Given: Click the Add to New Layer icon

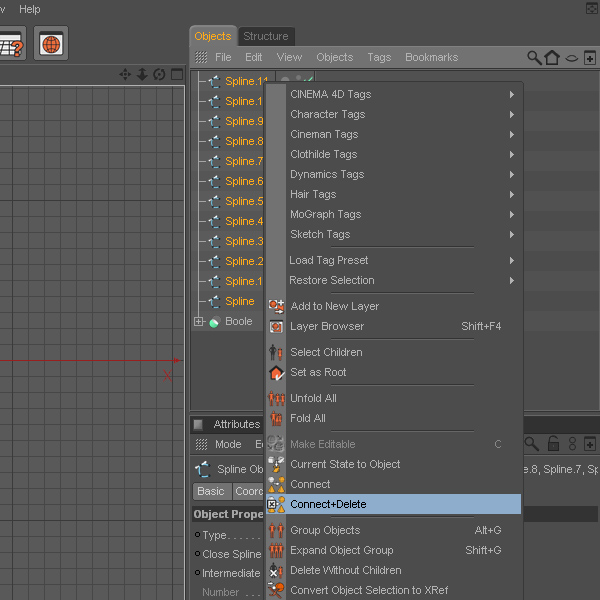Looking at the screenshot, I should (x=276, y=306).
